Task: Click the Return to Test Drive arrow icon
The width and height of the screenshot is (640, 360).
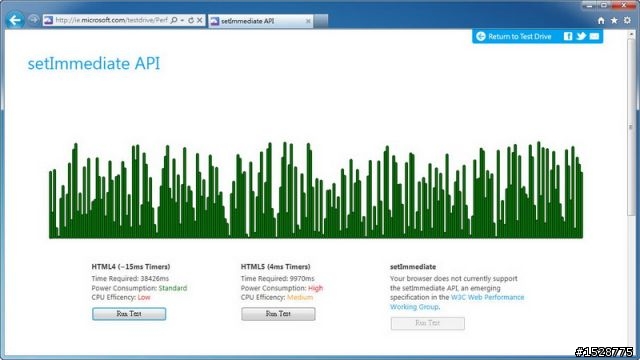Action: [481, 36]
